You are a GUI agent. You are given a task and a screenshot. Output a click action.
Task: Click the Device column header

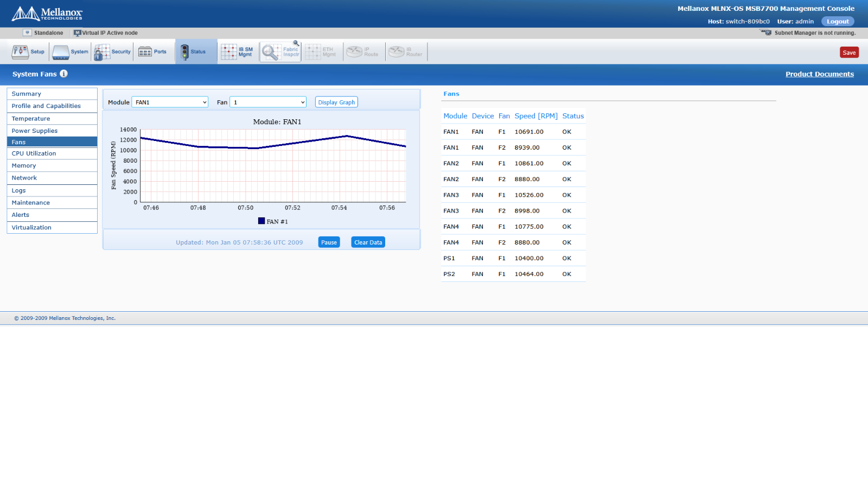(x=483, y=116)
